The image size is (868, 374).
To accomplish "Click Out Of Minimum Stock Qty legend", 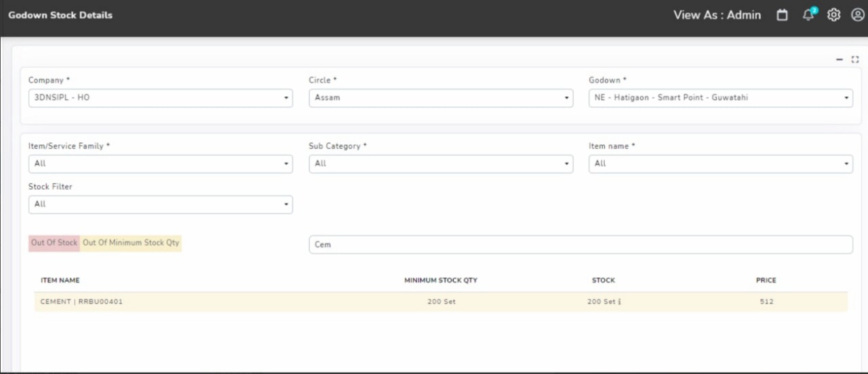I will [x=131, y=243].
